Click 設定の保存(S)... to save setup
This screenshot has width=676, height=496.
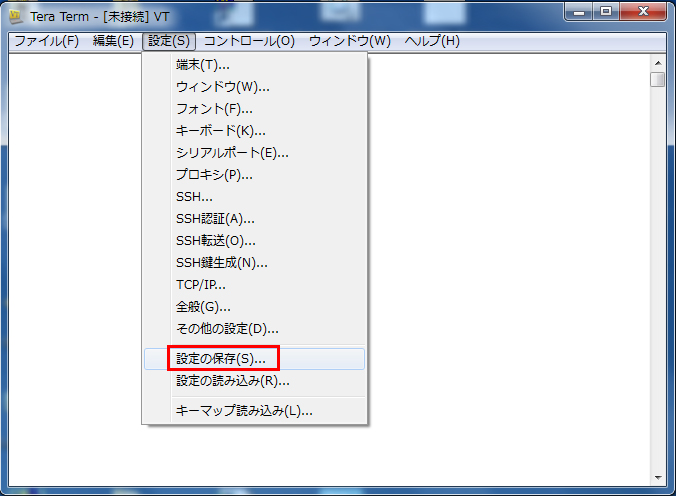pos(221,358)
